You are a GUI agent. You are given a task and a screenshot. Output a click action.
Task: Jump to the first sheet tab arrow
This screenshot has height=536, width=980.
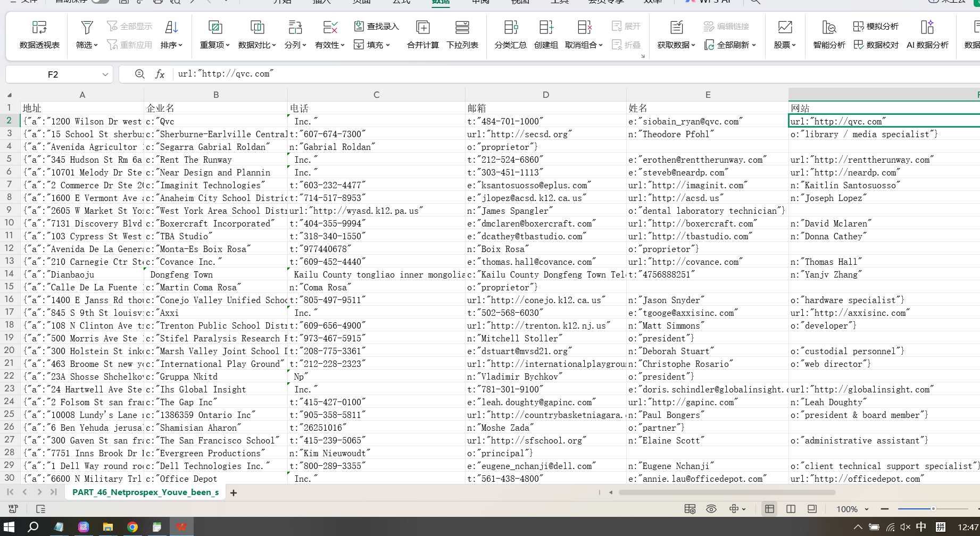[10, 492]
